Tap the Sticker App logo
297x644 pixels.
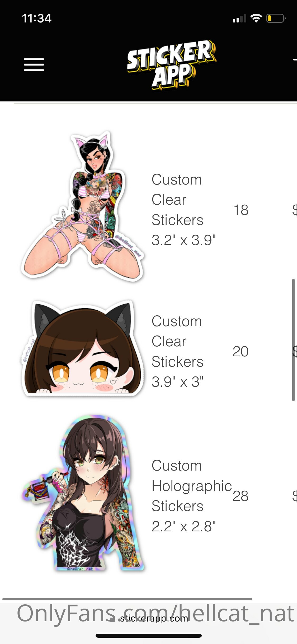point(172,65)
